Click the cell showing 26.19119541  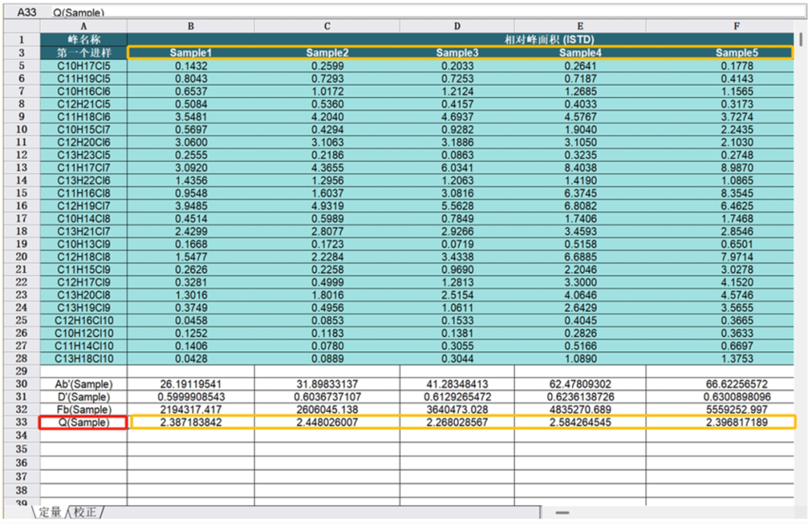coord(191,384)
